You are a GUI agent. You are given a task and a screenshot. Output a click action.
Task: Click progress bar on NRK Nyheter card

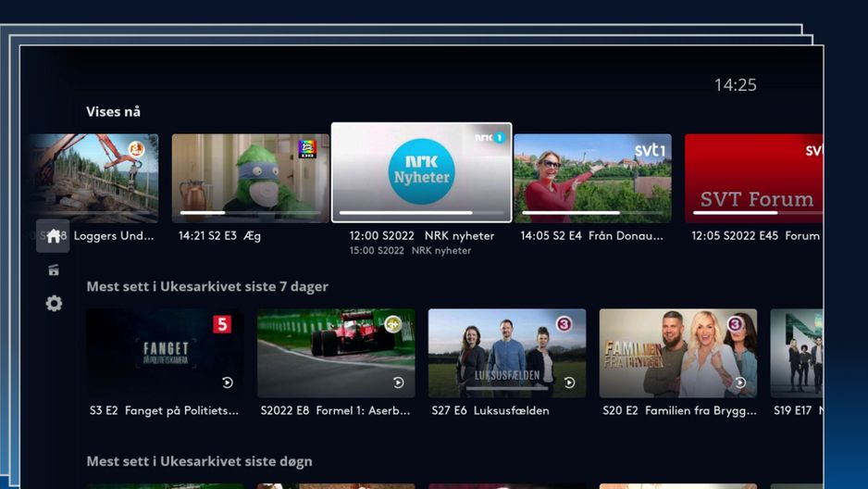421,213
